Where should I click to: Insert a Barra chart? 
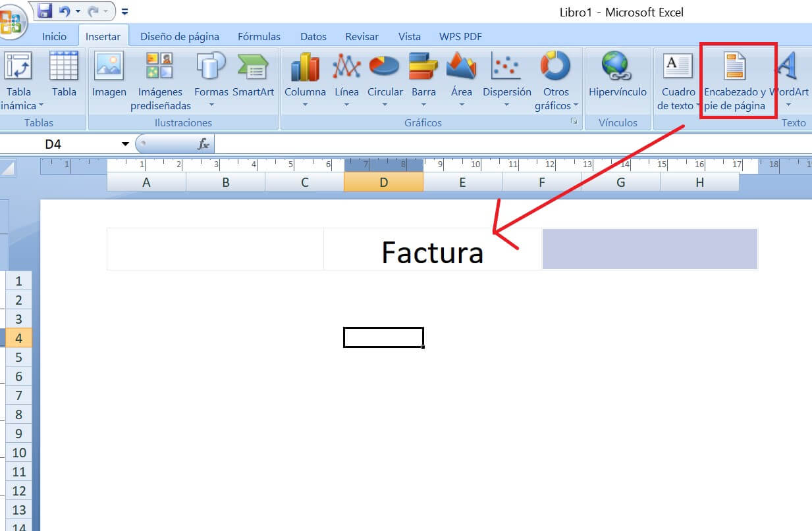click(x=423, y=80)
